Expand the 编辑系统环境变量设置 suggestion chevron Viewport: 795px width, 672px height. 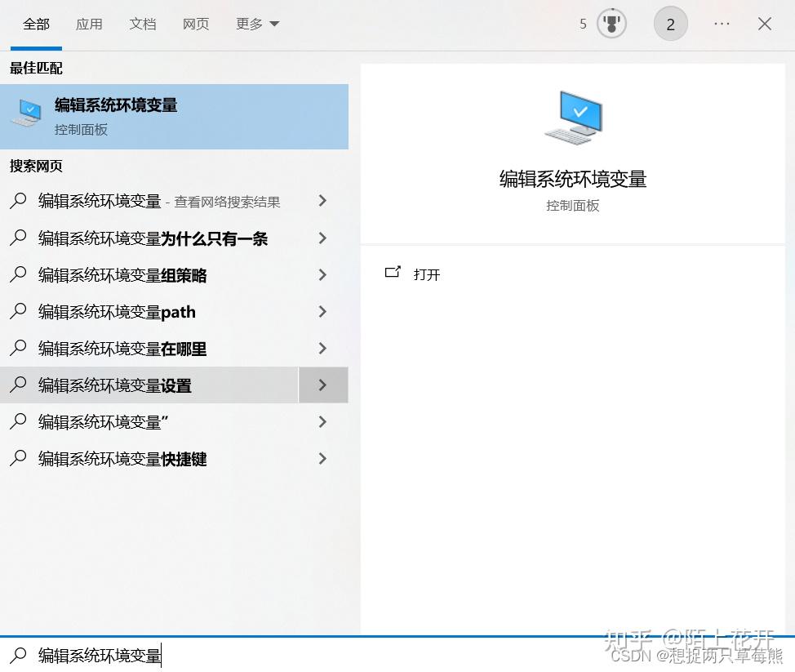(x=322, y=385)
